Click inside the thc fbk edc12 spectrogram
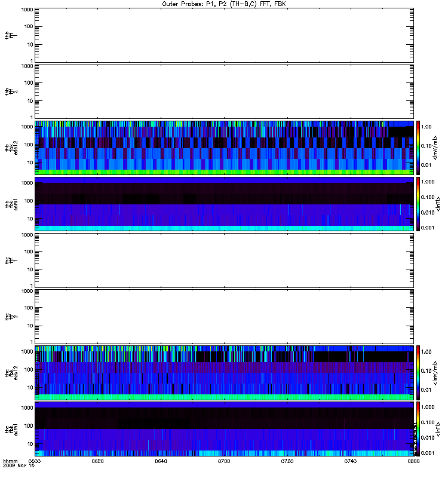 (x=224, y=372)
